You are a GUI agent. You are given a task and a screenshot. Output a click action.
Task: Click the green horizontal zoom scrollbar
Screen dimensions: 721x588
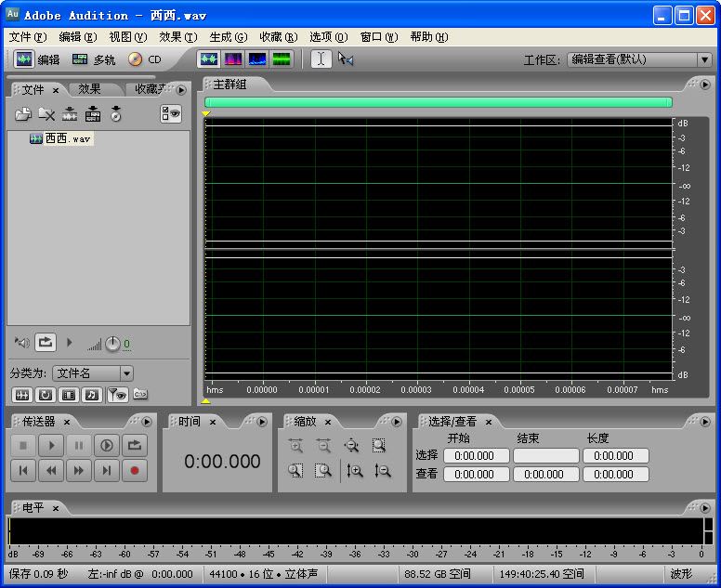point(439,102)
